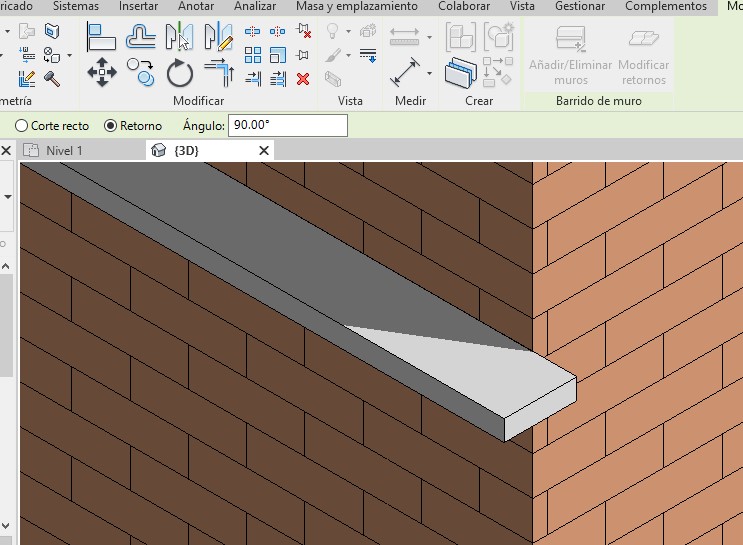The width and height of the screenshot is (743, 545).
Task: Select the Array (Matriz) tool
Action: coord(253,56)
